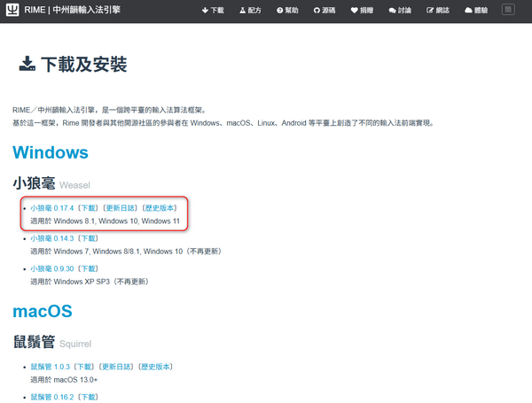Open the 下載 download nav item
This screenshot has height=403, width=532.
point(213,11)
